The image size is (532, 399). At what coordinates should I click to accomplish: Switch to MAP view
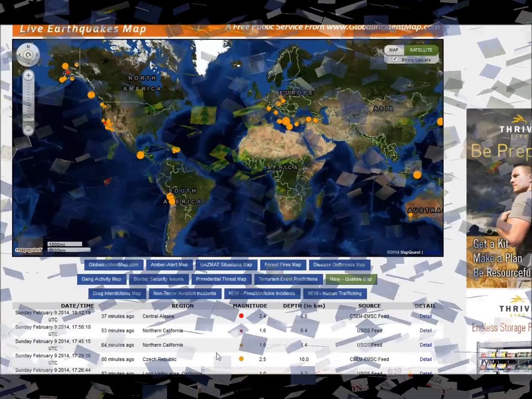click(393, 50)
